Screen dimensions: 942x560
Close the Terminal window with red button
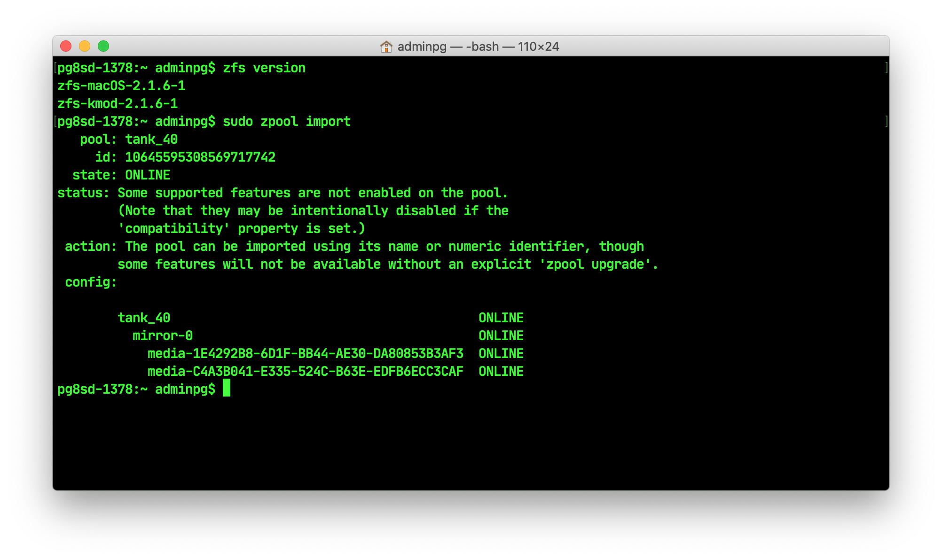(66, 46)
